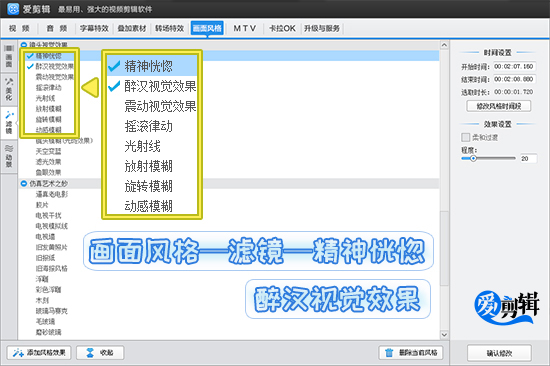550x366 pixels.
Task: Select the 胶片 effect
Action: point(42,205)
